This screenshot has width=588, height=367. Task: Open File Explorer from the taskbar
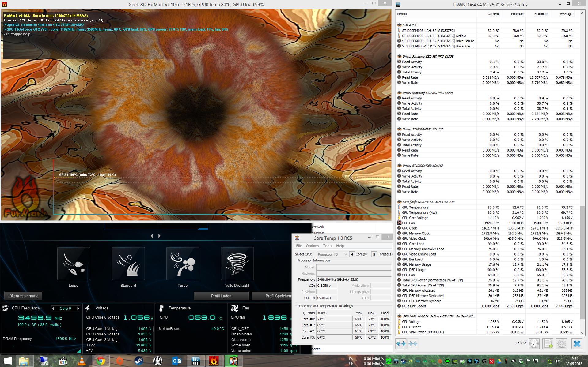coord(24,361)
